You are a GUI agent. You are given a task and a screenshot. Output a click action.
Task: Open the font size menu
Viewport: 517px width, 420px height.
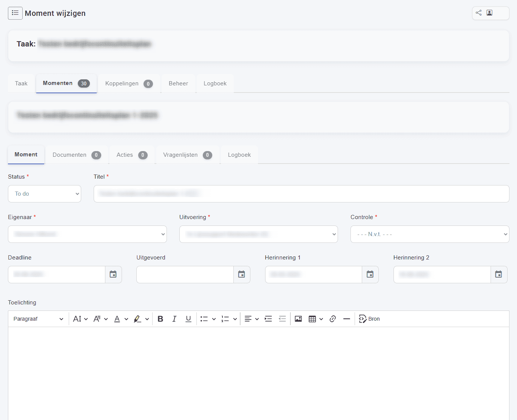coord(80,319)
